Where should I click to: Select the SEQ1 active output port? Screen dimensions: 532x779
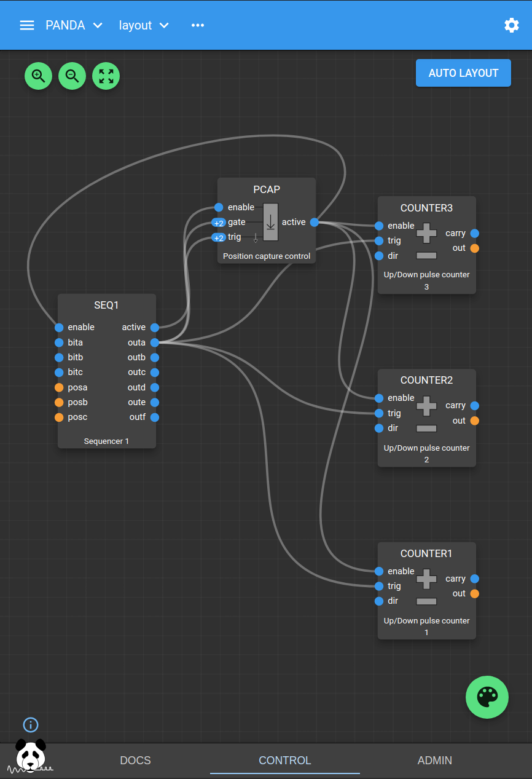click(x=155, y=328)
